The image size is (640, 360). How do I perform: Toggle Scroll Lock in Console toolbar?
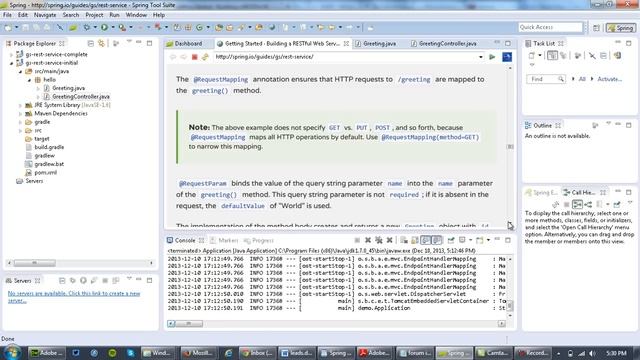(x=415, y=240)
